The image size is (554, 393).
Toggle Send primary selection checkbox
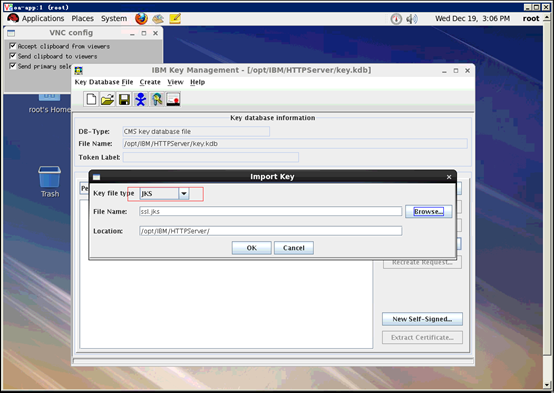click(13, 66)
